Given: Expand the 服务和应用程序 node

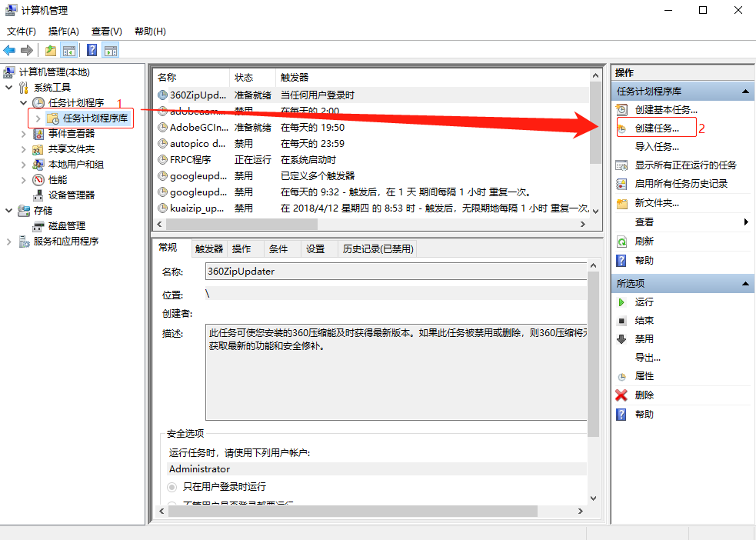Looking at the screenshot, I should pos(8,242).
